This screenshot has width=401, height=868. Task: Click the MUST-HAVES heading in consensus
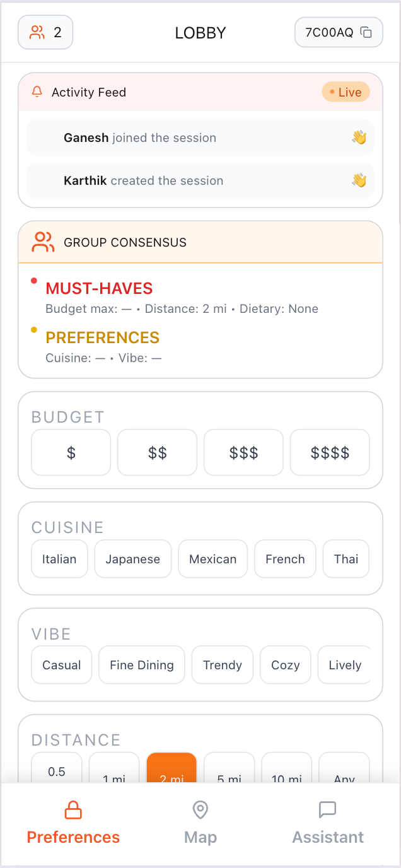100,289
